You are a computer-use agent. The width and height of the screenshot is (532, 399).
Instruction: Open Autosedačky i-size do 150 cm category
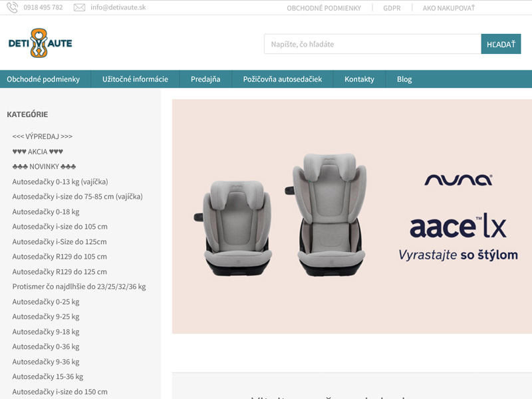coord(60,392)
